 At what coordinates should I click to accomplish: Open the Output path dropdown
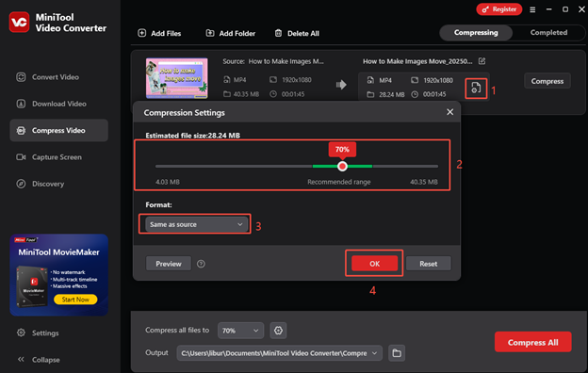click(279, 353)
